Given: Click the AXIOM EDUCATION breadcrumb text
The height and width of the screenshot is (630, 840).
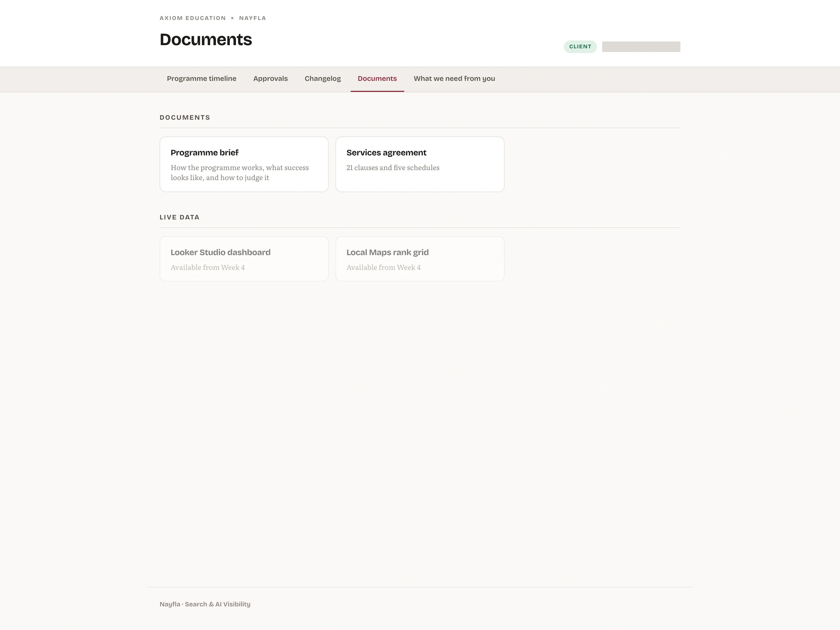Looking at the screenshot, I should pyautogui.click(x=192, y=18).
